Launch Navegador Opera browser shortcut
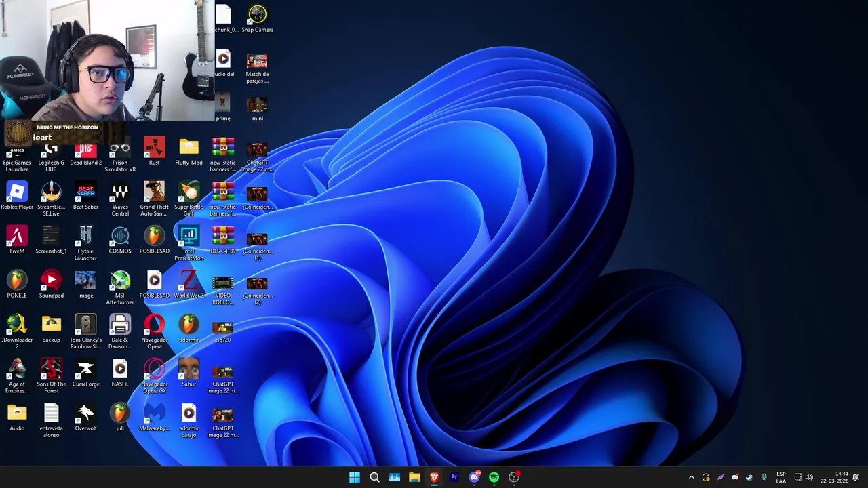 tap(155, 332)
